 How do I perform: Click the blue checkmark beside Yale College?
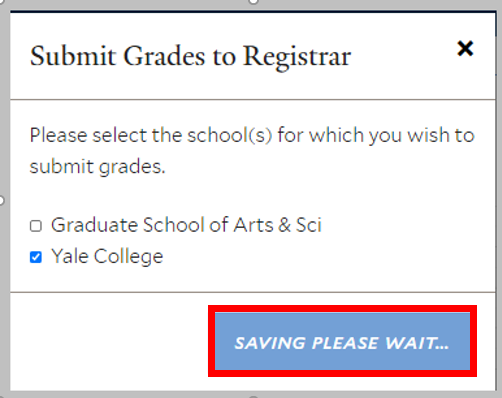click(36, 257)
